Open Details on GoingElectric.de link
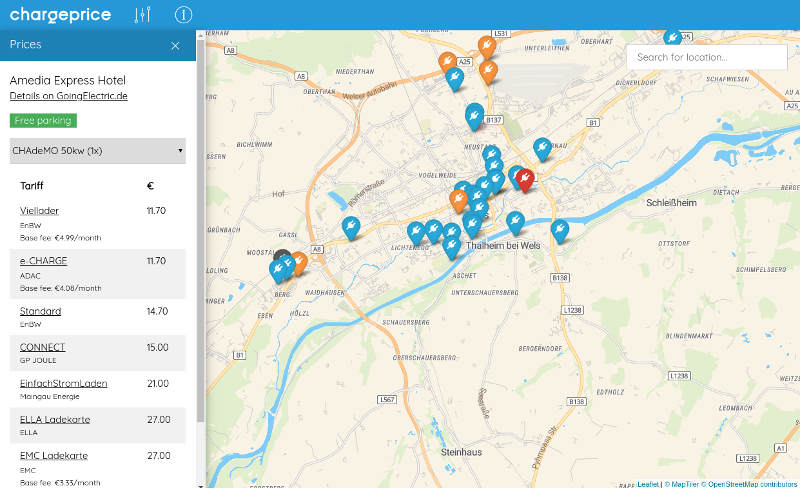Viewport: 800px width, 488px height. click(x=68, y=96)
